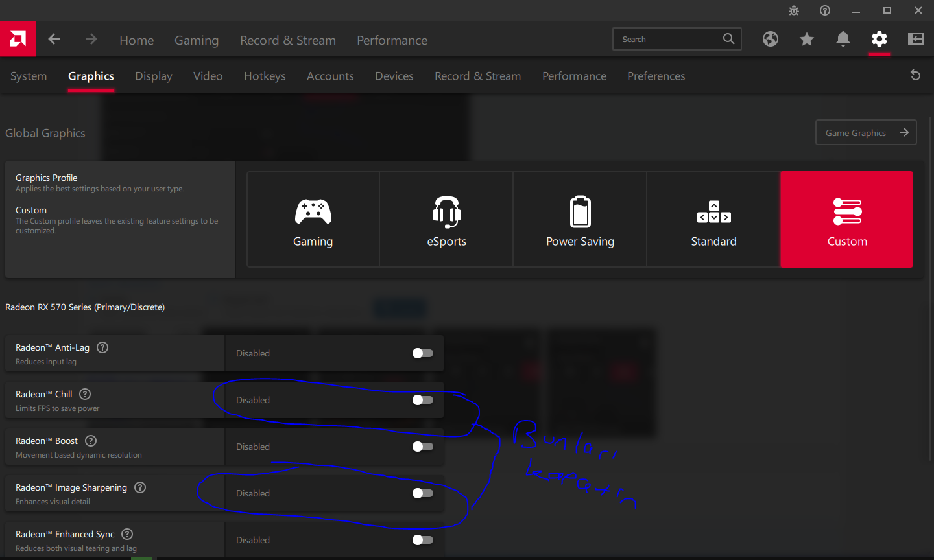Switch to the Hotkeys tab
This screenshot has height=560, width=934.
pos(265,76)
